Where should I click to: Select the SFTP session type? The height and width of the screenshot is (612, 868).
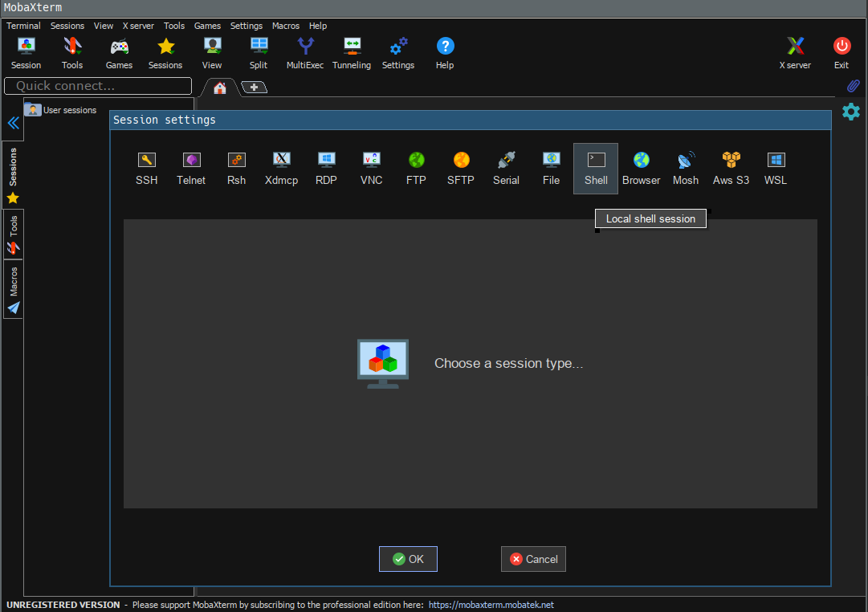[461, 169]
